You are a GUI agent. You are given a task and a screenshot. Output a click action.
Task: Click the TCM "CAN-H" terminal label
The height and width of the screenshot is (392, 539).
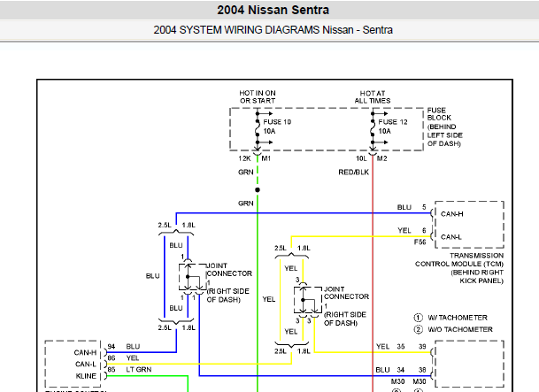tap(451, 214)
